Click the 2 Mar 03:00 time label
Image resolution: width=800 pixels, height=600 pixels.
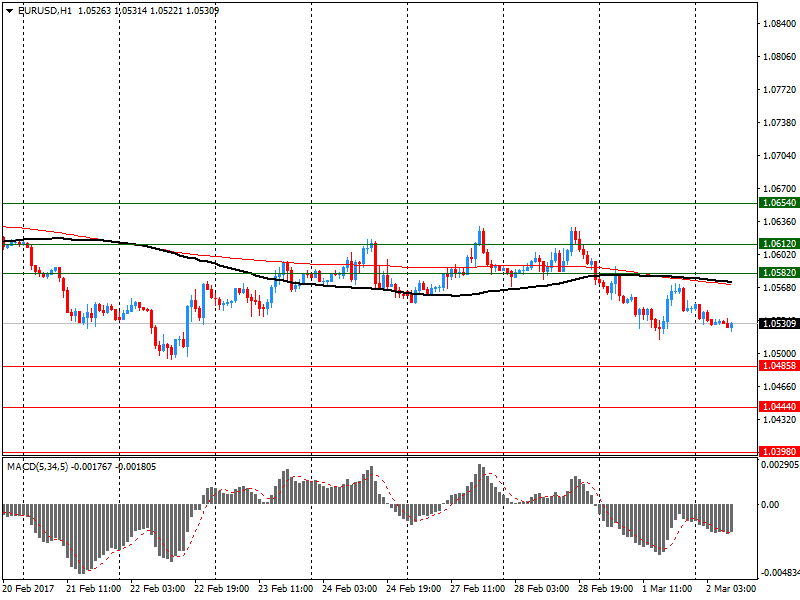[731, 589]
